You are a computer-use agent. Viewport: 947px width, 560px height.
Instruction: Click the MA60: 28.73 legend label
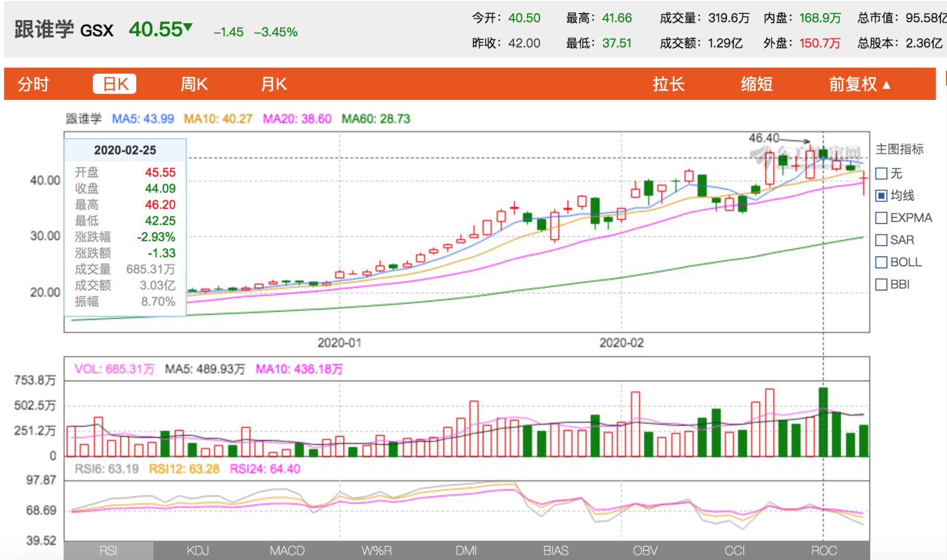point(376,119)
